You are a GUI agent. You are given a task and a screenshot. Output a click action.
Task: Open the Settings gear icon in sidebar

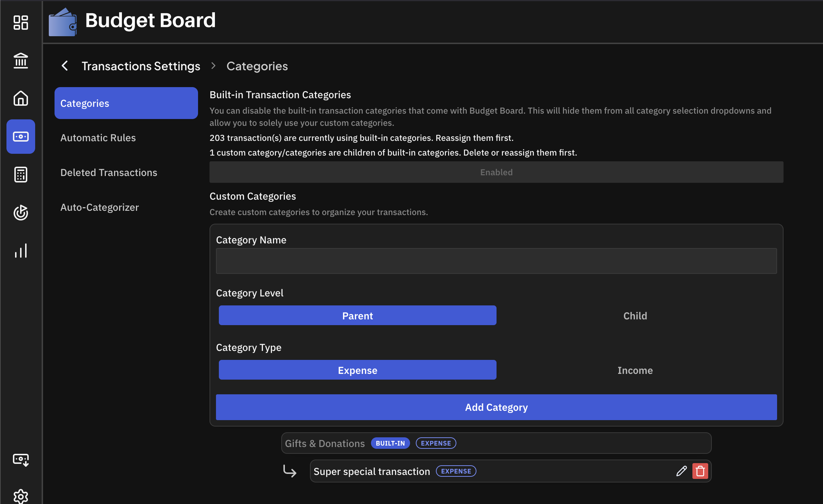[x=21, y=496]
